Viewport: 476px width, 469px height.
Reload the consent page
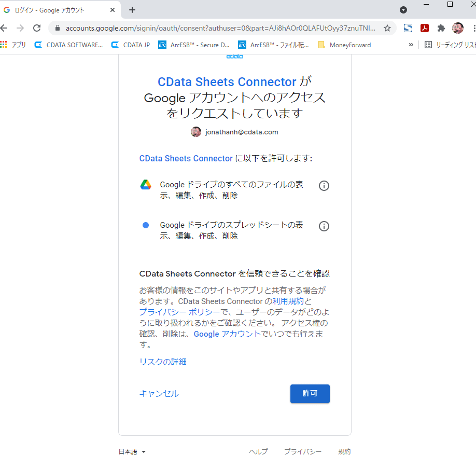(x=37, y=28)
